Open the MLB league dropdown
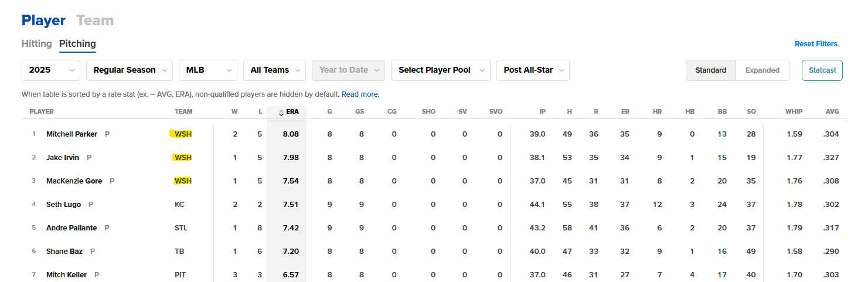 208,70
